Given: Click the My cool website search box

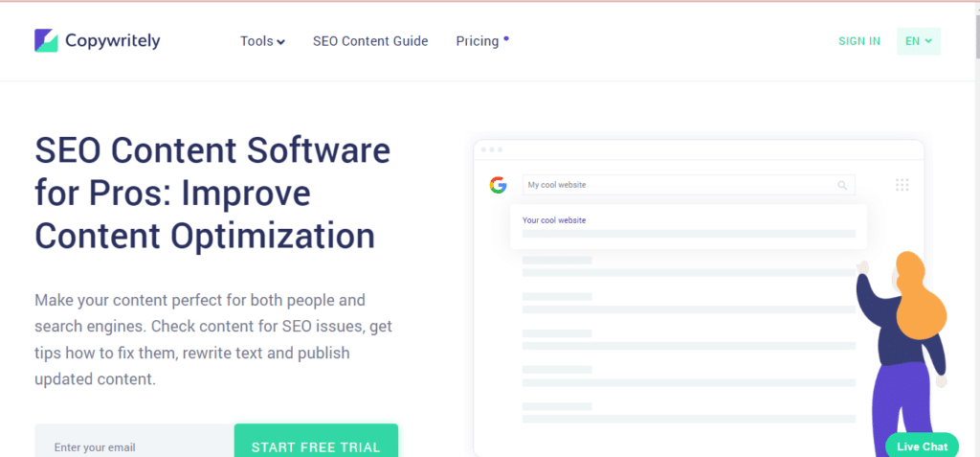Looking at the screenshot, I should click(679, 185).
